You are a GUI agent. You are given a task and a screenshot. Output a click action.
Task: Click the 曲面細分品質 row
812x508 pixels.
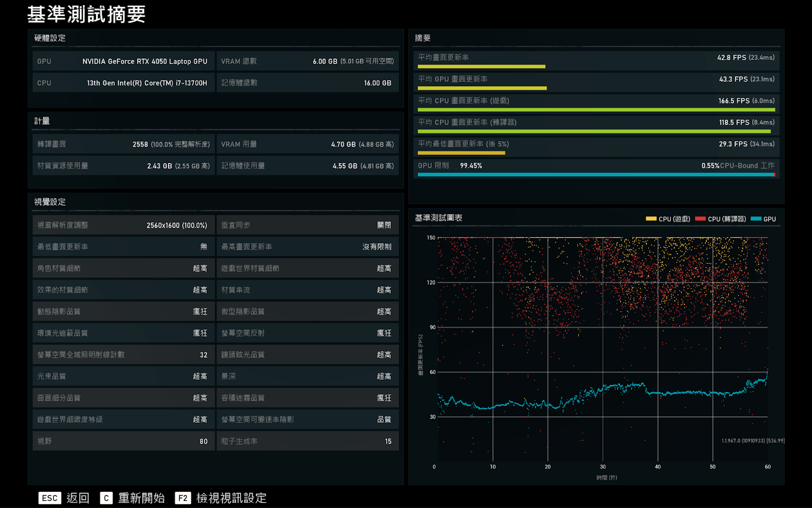tap(123, 398)
